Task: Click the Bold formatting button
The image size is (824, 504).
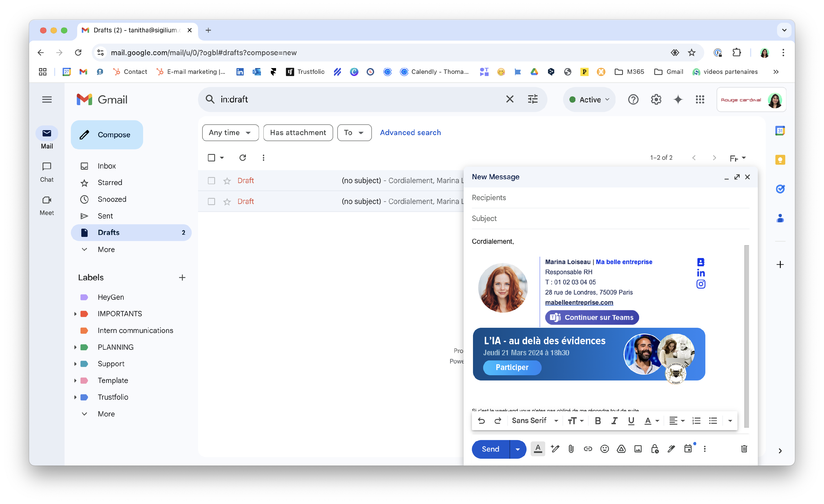Action: [598, 421]
